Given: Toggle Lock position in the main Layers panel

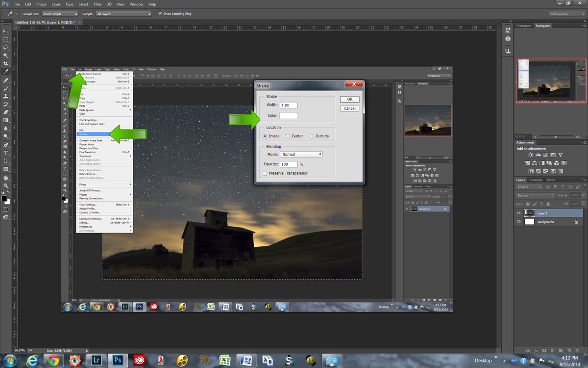Looking at the screenshot, I should [541, 204].
